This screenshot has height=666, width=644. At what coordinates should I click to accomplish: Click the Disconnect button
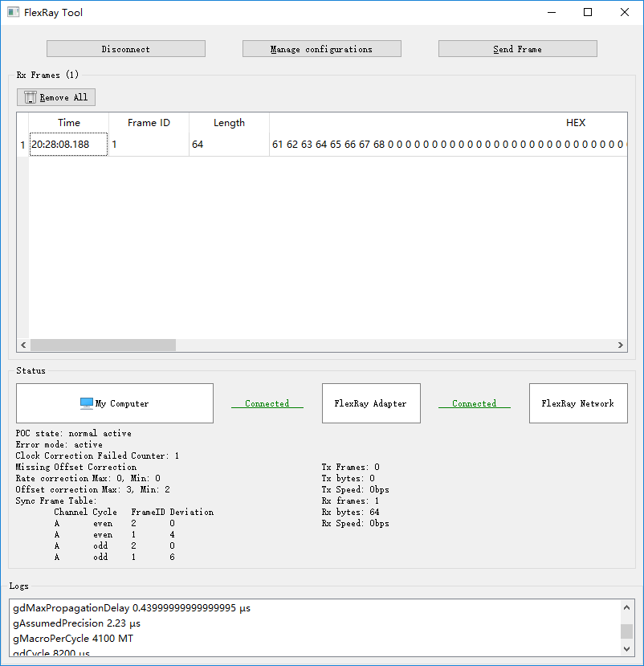click(x=126, y=49)
